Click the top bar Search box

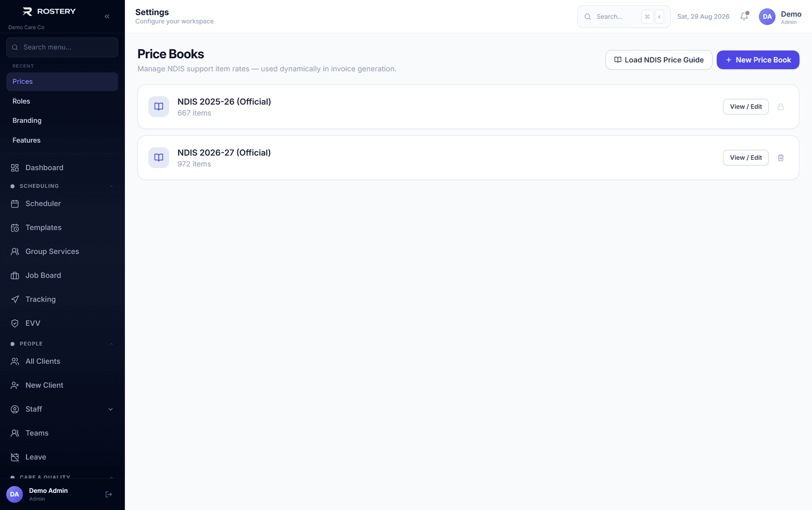click(x=624, y=17)
